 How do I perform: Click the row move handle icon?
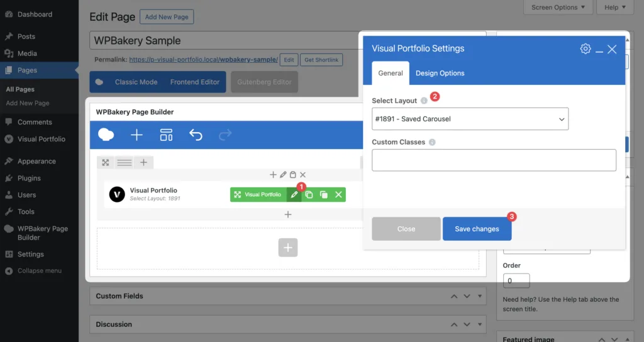106,163
